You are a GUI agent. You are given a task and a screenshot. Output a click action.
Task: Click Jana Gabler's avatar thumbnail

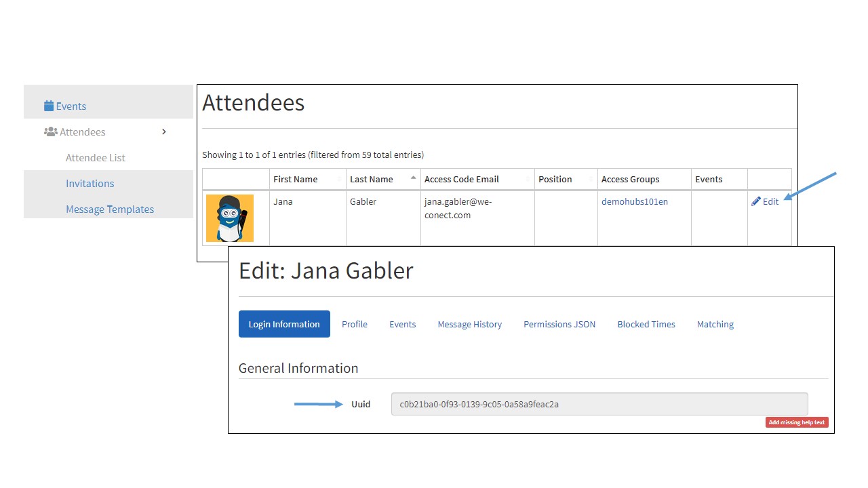click(230, 218)
